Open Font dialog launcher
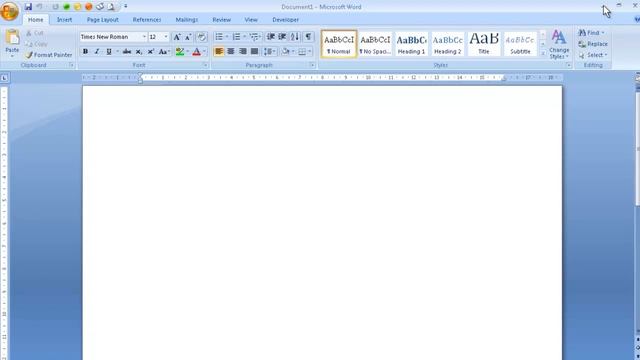Viewport: 640px width, 360px height. (205, 65)
